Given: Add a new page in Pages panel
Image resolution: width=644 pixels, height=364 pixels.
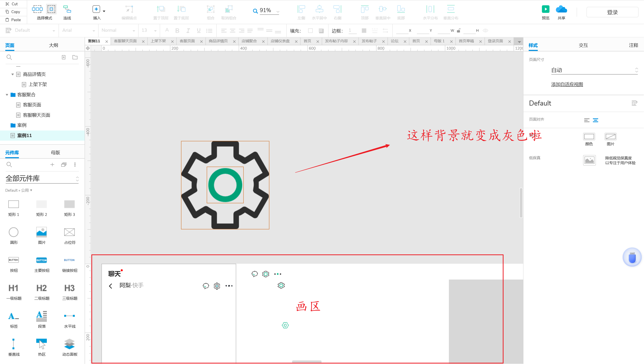Looking at the screenshot, I should (x=64, y=57).
